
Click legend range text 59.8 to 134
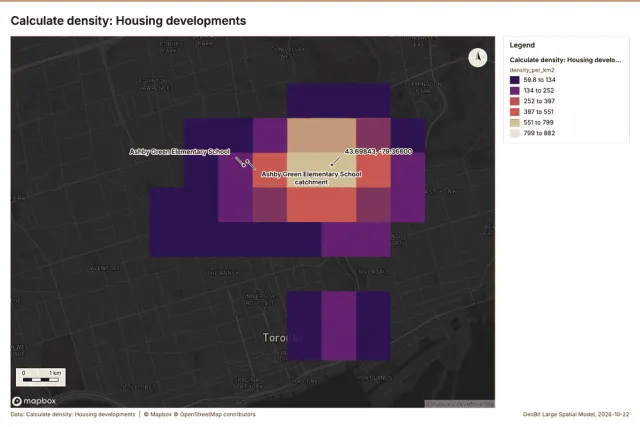click(x=539, y=80)
